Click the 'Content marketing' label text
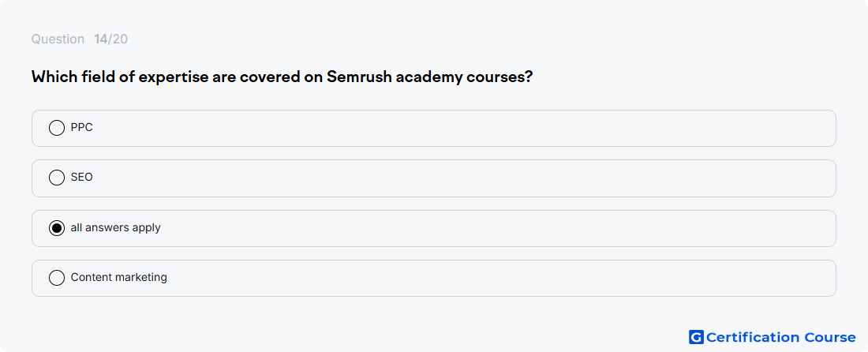868x352 pixels. click(x=119, y=277)
